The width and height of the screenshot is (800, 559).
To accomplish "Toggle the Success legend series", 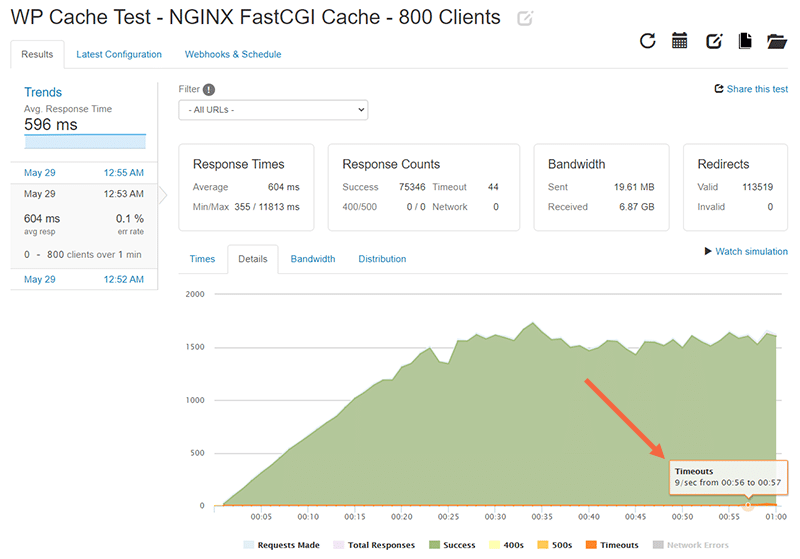I will point(452,545).
